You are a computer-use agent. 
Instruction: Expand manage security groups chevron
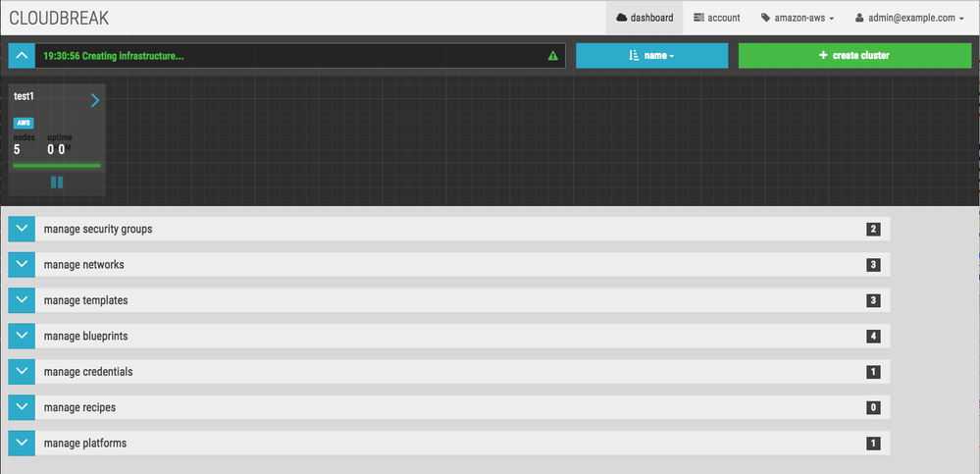point(22,229)
